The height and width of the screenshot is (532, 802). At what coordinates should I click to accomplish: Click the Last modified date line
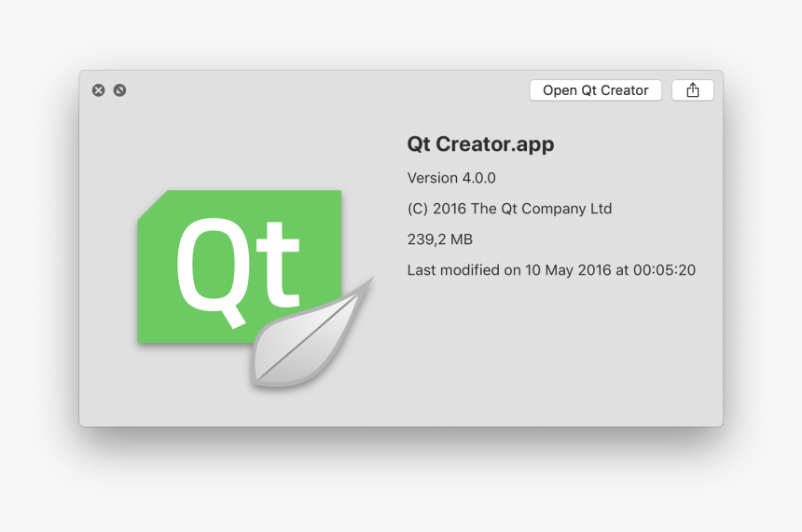click(551, 270)
